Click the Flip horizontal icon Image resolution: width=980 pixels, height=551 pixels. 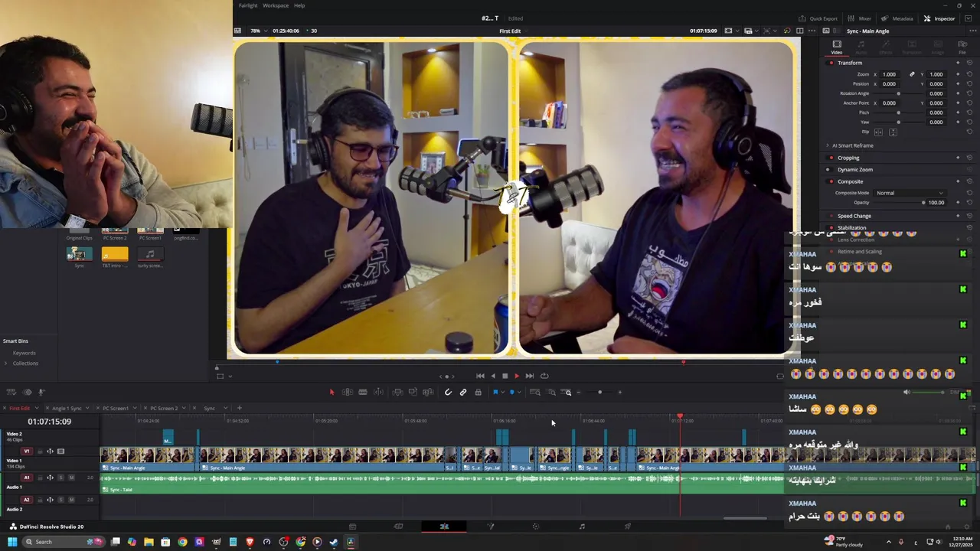coord(879,132)
